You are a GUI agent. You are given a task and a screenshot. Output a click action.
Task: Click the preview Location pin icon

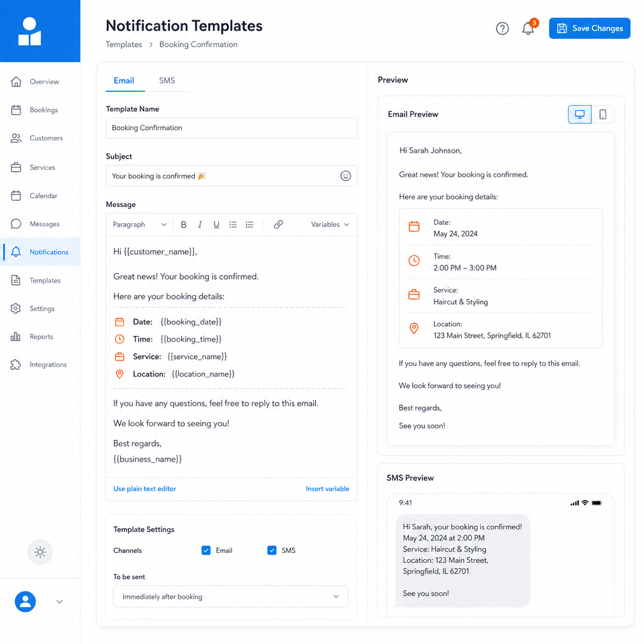tap(414, 328)
